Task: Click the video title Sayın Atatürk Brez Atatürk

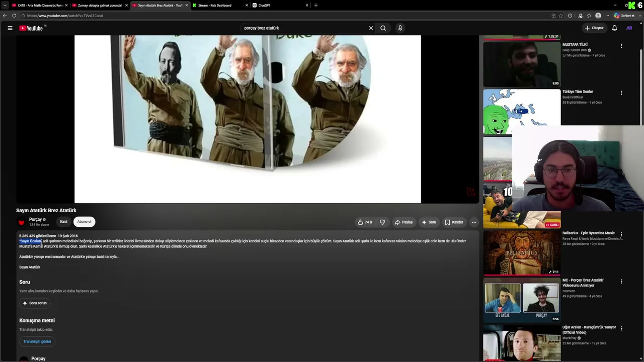Action: [x=46, y=211]
